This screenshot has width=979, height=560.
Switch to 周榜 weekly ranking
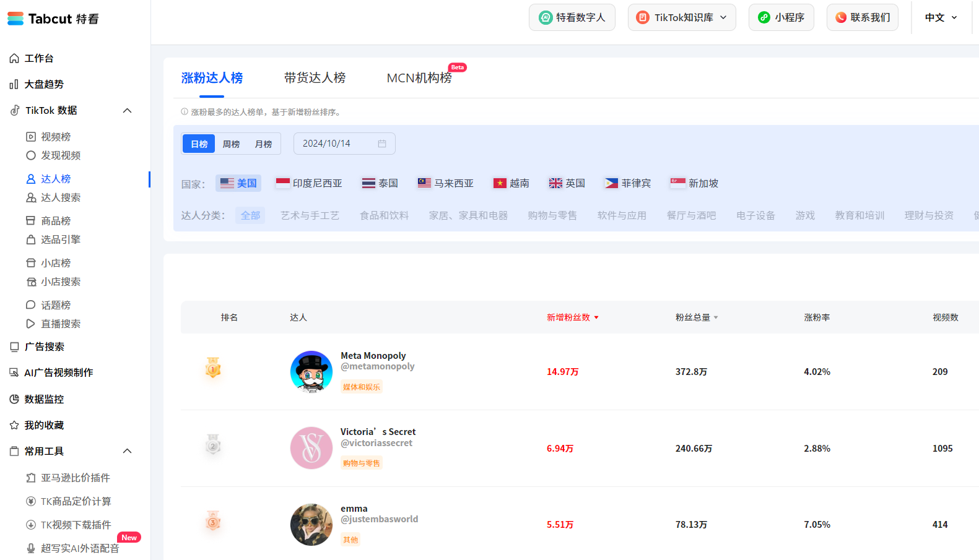[x=231, y=144]
